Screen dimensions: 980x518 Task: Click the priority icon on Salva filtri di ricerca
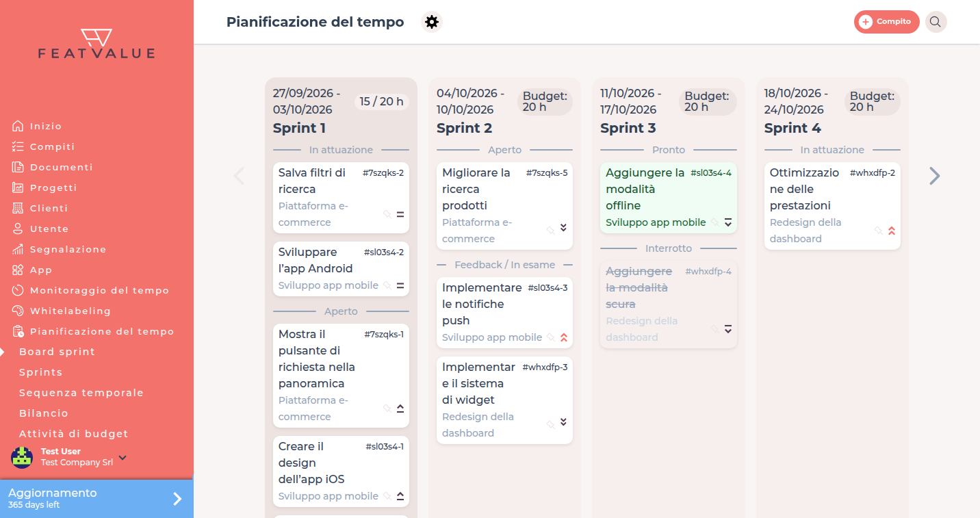400,214
